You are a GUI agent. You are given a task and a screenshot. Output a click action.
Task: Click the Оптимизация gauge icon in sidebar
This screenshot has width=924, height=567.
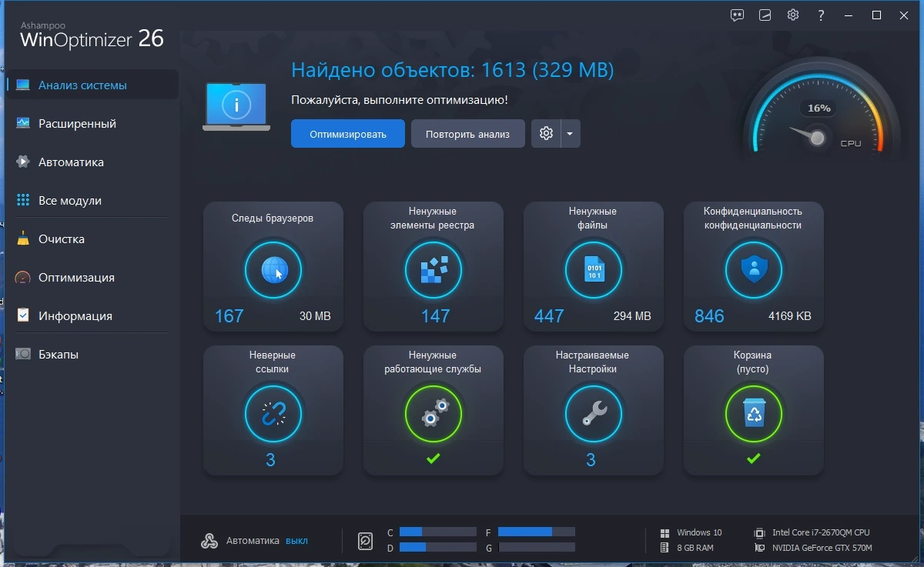click(23, 278)
